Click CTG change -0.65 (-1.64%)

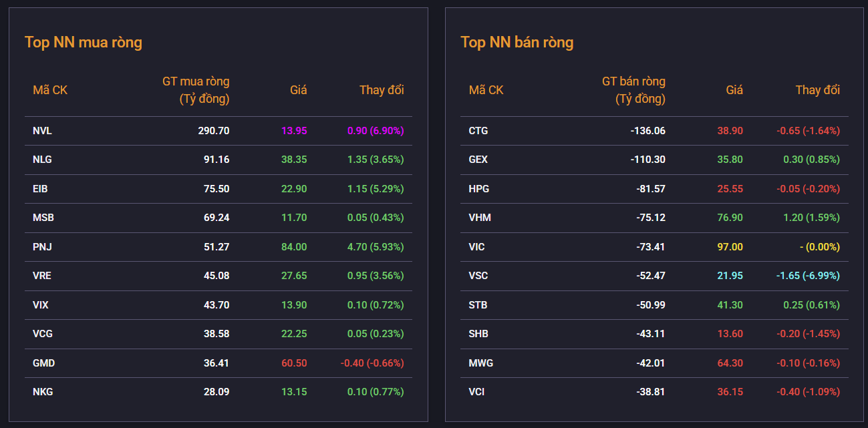click(x=809, y=131)
